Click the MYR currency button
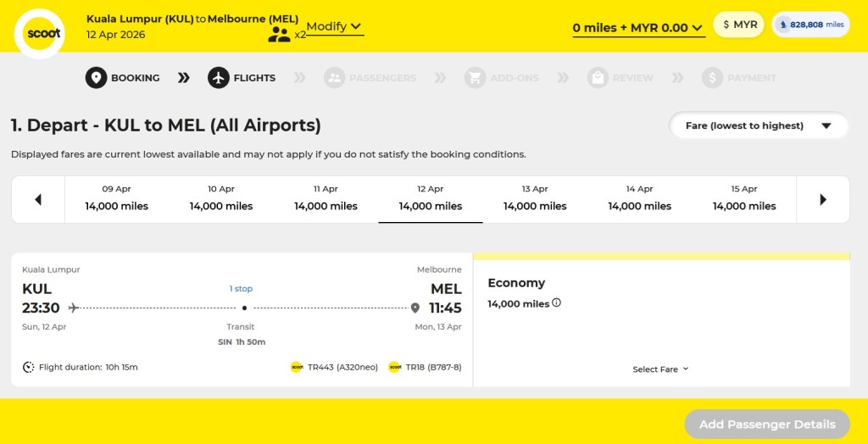Screen dimensions: 868x444 pyautogui.click(x=739, y=25)
